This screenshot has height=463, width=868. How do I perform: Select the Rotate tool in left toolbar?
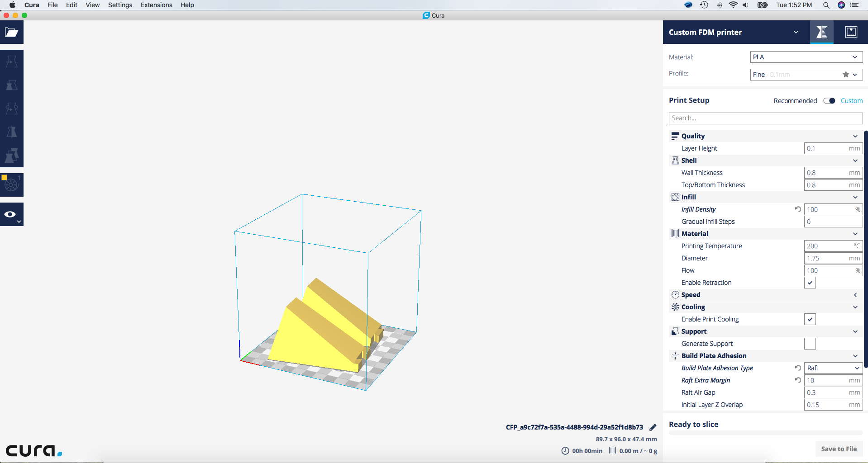pyautogui.click(x=12, y=109)
